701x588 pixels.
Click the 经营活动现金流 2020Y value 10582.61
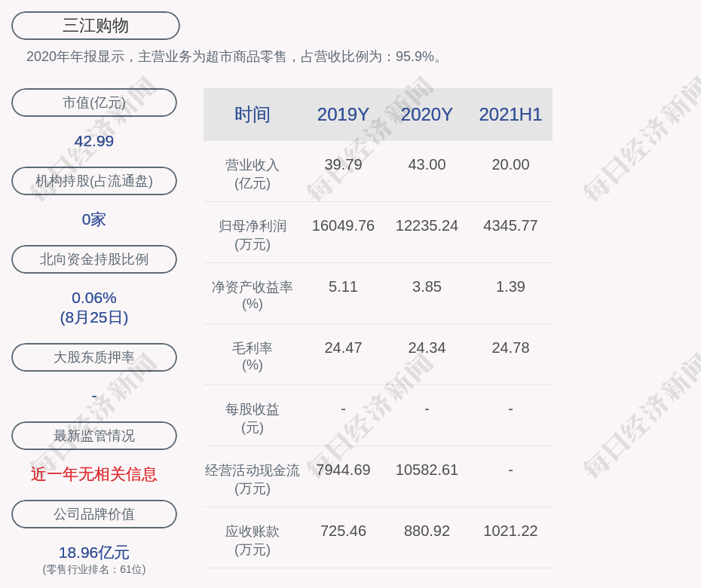coord(427,470)
